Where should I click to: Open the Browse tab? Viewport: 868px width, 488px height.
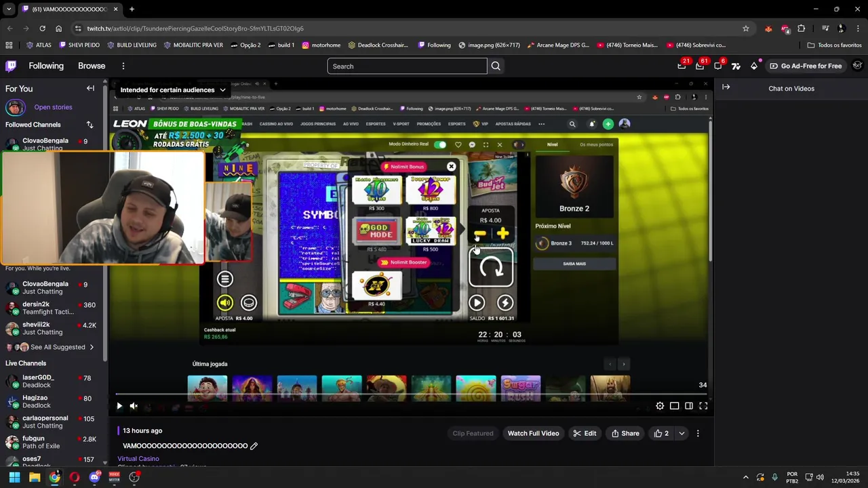(92, 66)
